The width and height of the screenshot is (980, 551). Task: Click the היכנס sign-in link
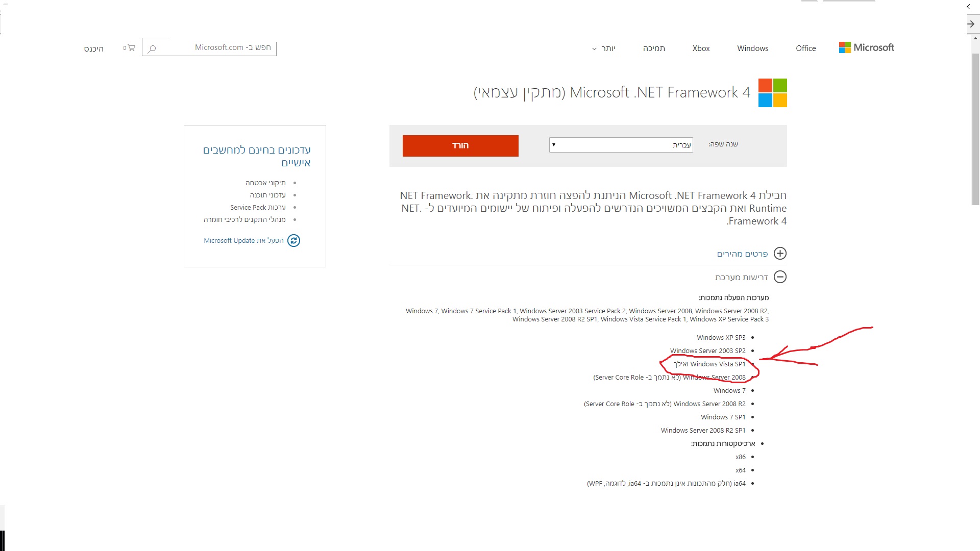point(94,49)
